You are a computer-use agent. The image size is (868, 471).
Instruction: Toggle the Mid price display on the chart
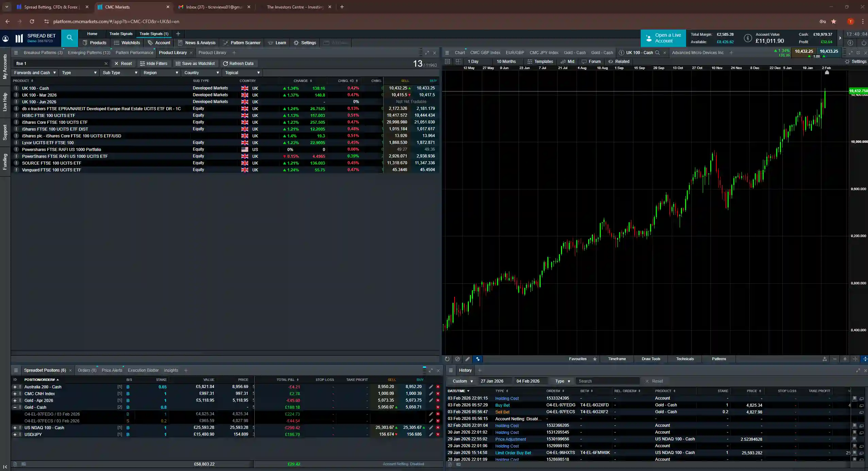pyautogui.click(x=567, y=62)
